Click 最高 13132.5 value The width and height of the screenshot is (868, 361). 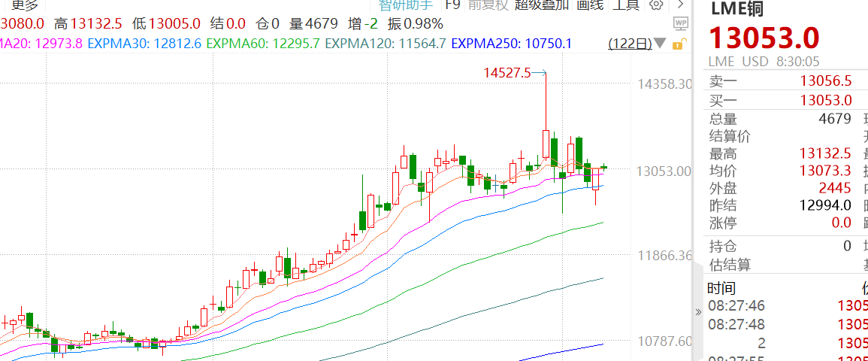click(x=825, y=153)
